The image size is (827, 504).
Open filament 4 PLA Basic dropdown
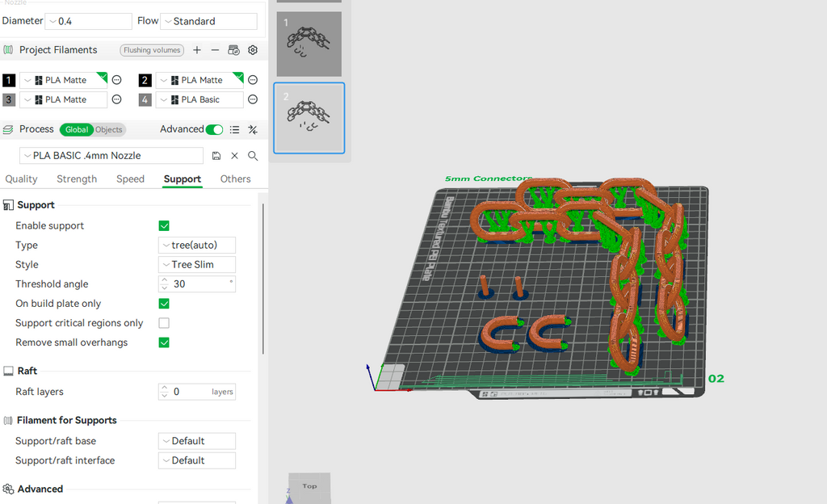click(x=199, y=99)
